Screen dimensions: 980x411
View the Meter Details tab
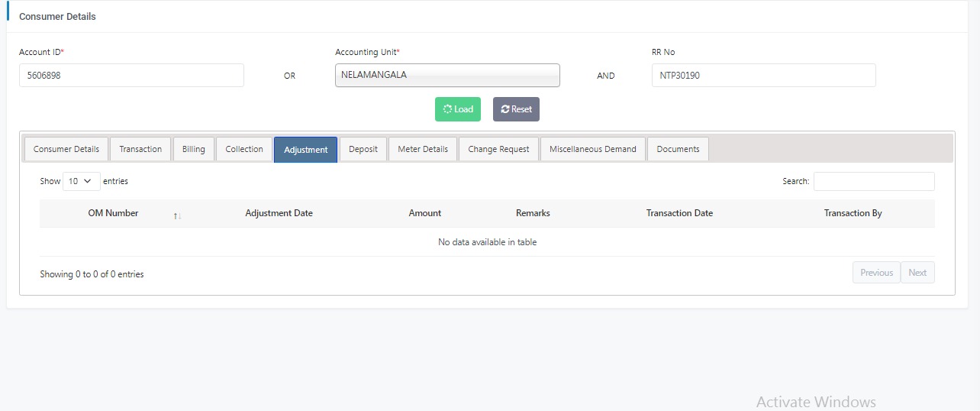point(423,150)
